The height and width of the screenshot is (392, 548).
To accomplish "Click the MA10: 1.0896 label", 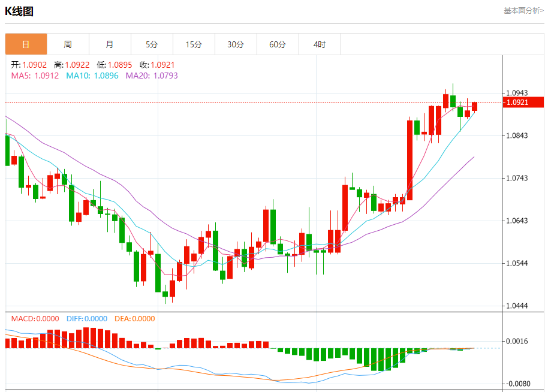I will pos(92,76).
